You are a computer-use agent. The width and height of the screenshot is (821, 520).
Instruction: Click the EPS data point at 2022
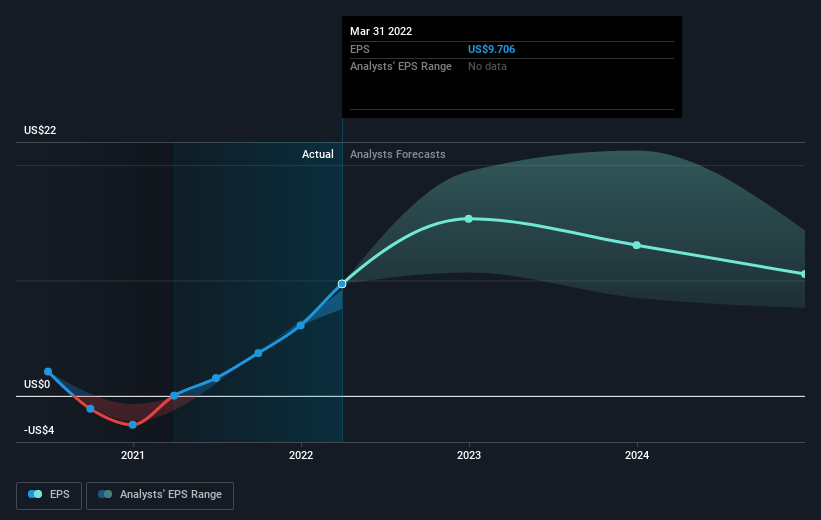coord(301,326)
